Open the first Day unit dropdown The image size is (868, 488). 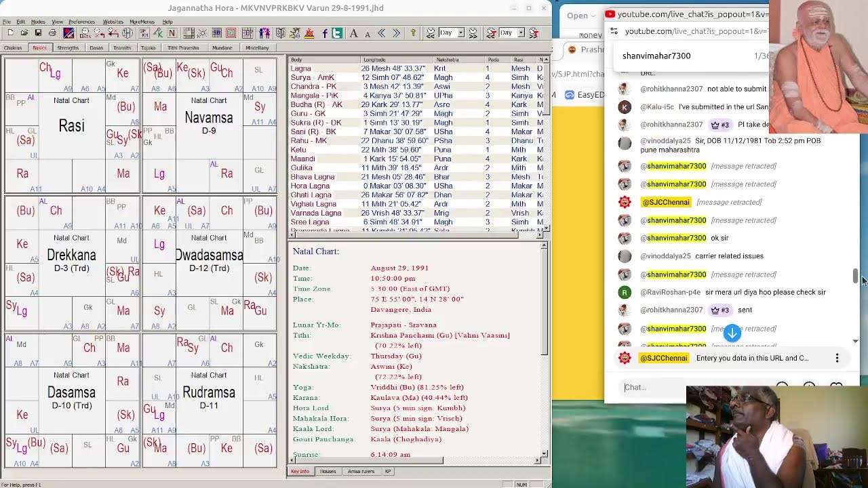(x=460, y=33)
